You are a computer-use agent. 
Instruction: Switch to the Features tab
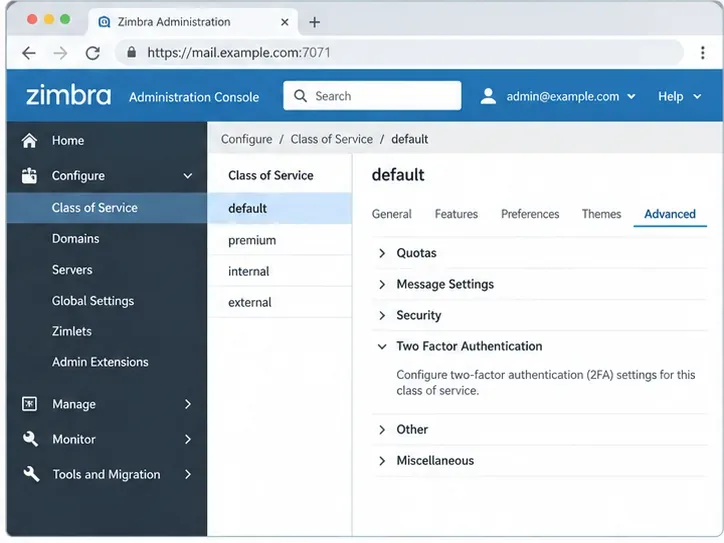pos(456,214)
